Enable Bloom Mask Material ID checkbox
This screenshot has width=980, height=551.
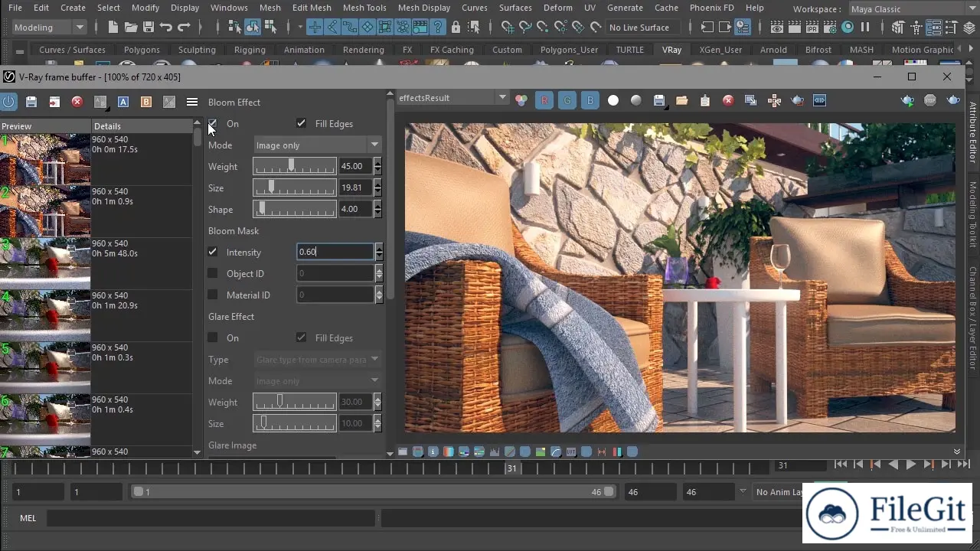(x=213, y=295)
